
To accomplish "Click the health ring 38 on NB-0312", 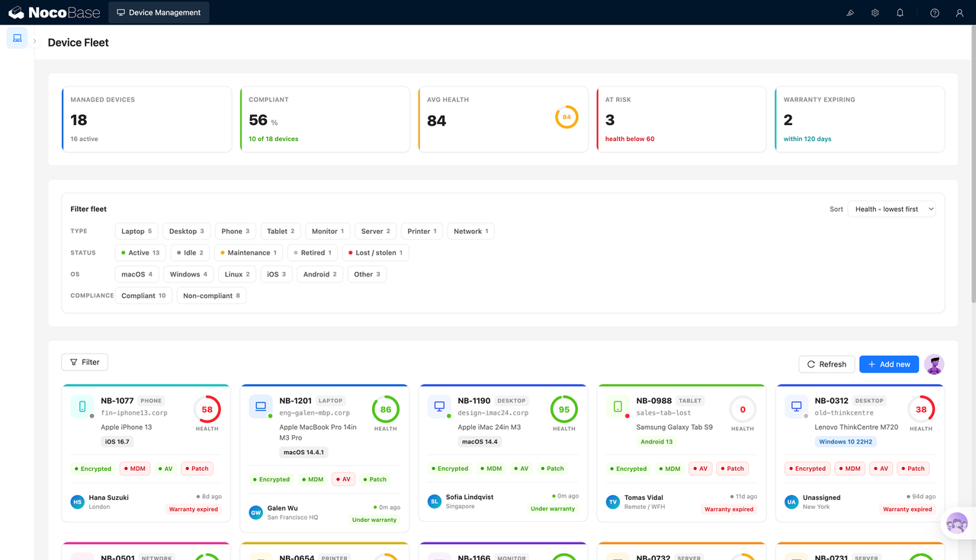I will point(920,409).
